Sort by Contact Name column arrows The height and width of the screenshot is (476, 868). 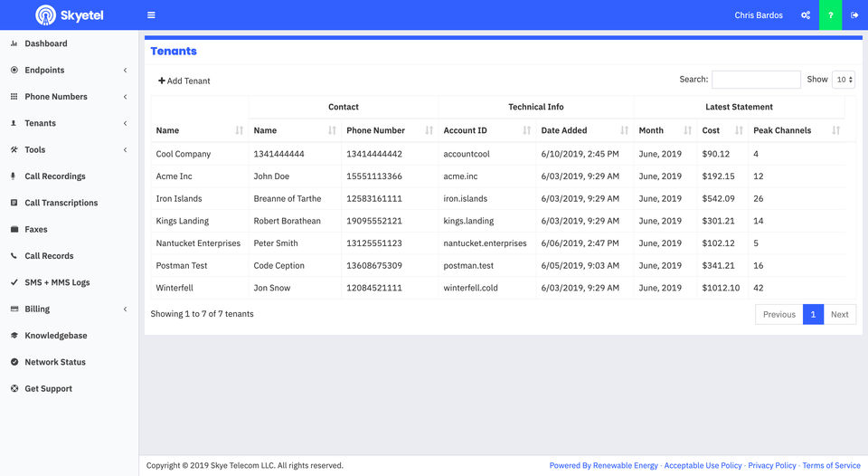pos(332,130)
